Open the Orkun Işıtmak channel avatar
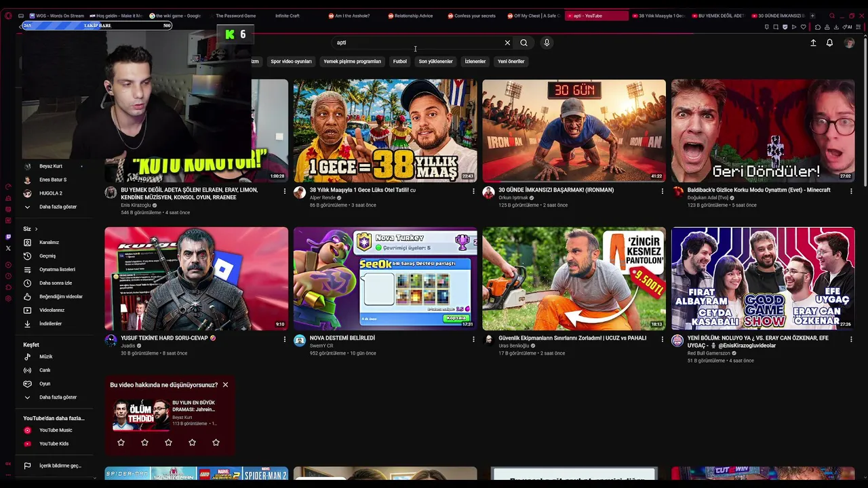The image size is (868, 488). tap(488, 192)
